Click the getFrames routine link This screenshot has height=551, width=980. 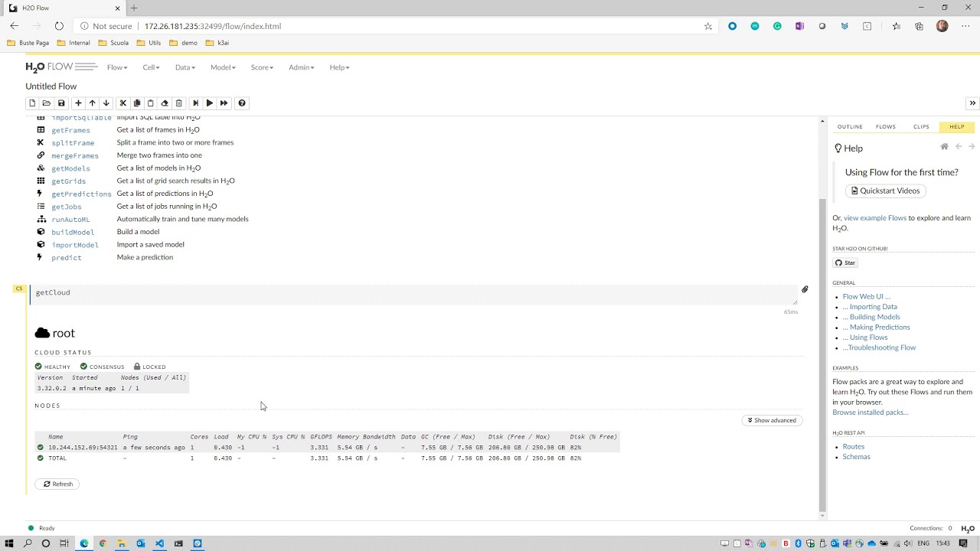pos(70,130)
